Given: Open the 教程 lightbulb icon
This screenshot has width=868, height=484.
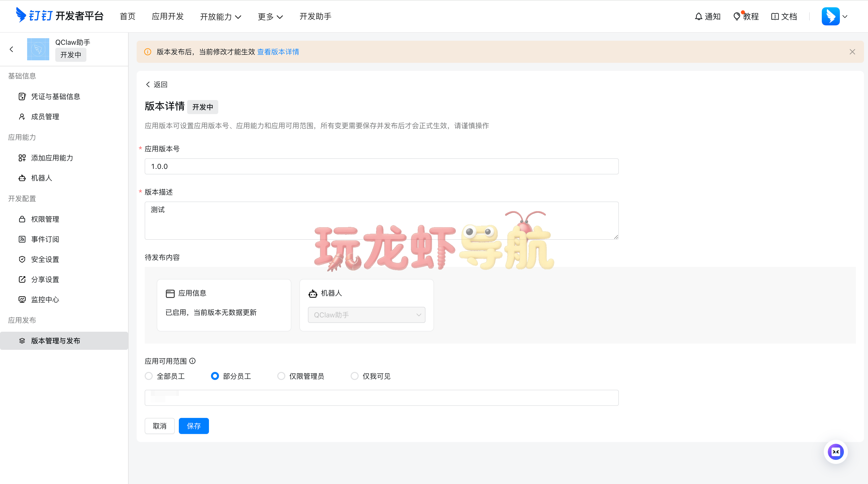Looking at the screenshot, I should coord(737,16).
